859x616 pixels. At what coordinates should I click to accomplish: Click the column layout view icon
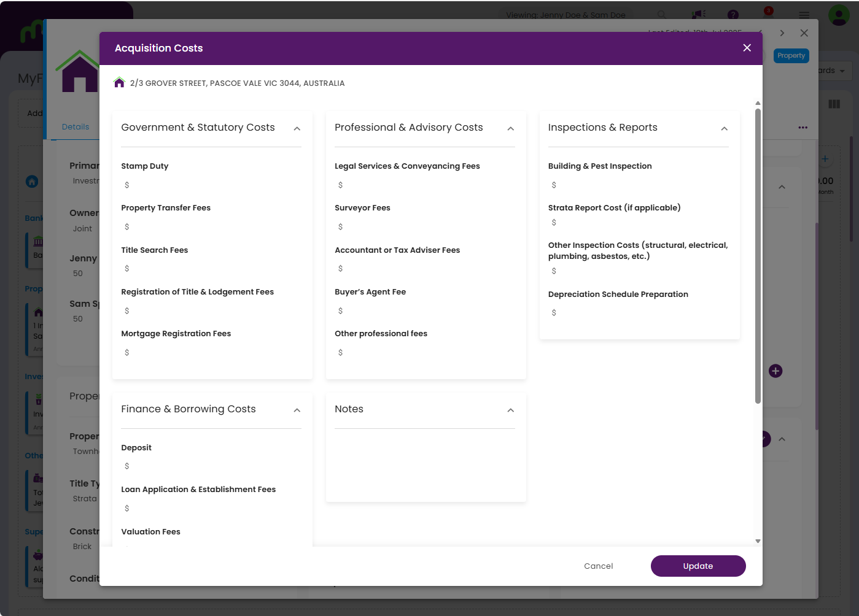click(834, 104)
